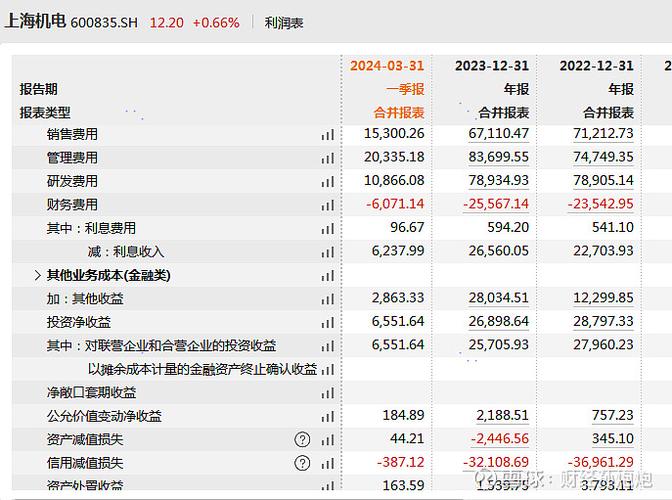Screen dimensions: 672x500
Task: Select the 报表类型 row label
Action: [45, 113]
